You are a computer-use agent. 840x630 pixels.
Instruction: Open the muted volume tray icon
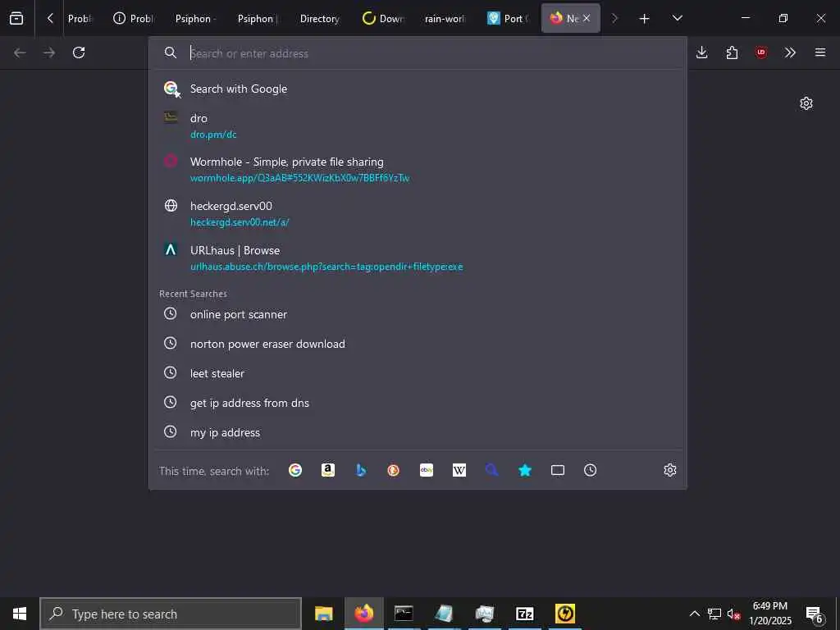733,614
